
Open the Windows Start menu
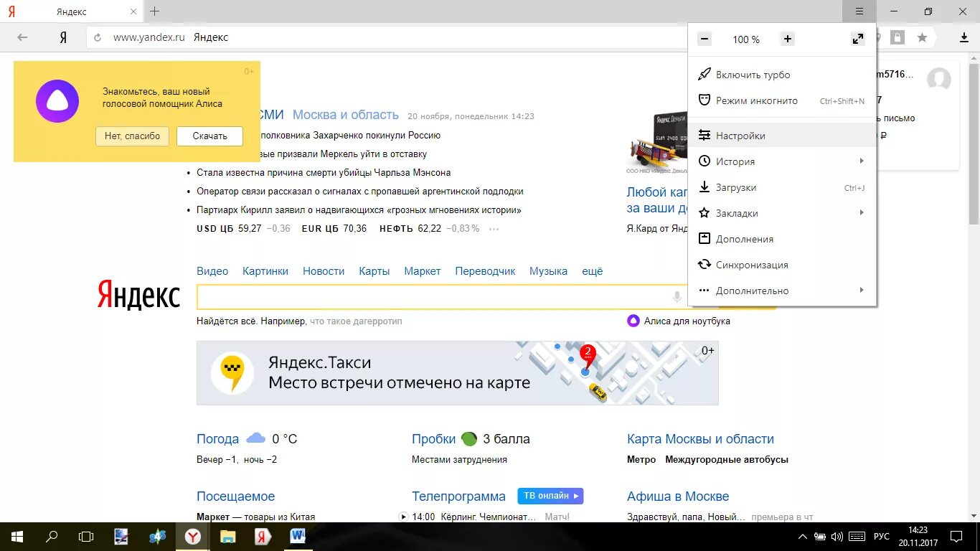(x=17, y=536)
